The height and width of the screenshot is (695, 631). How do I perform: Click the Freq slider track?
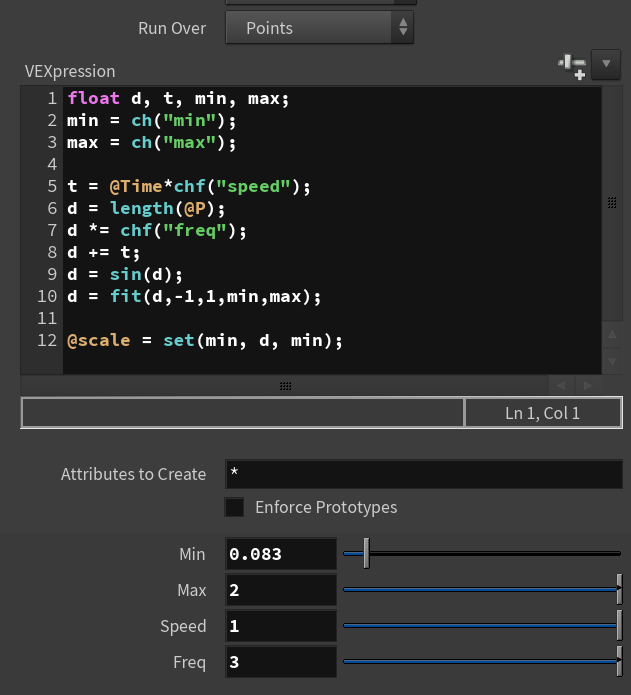480,661
